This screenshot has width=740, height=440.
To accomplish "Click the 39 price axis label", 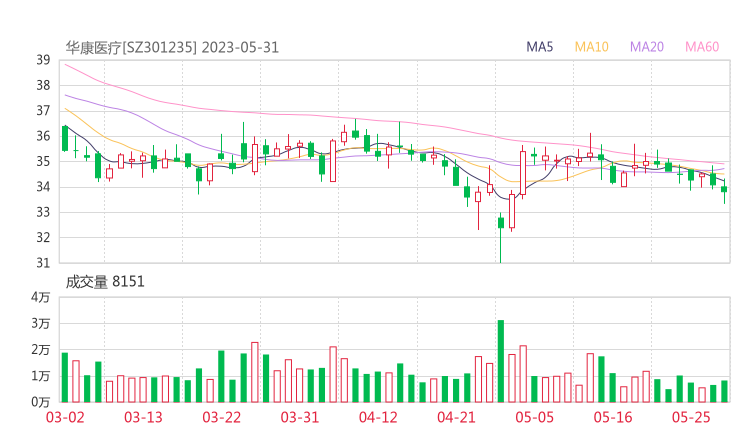I will click(43, 60).
